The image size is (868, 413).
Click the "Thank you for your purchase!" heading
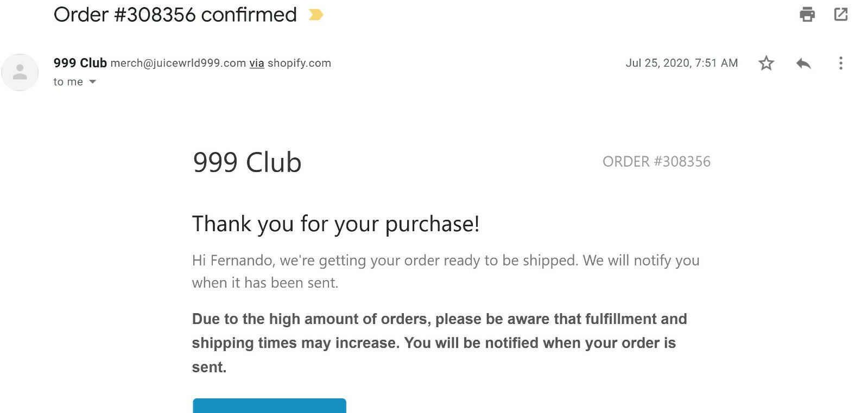(335, 224)
